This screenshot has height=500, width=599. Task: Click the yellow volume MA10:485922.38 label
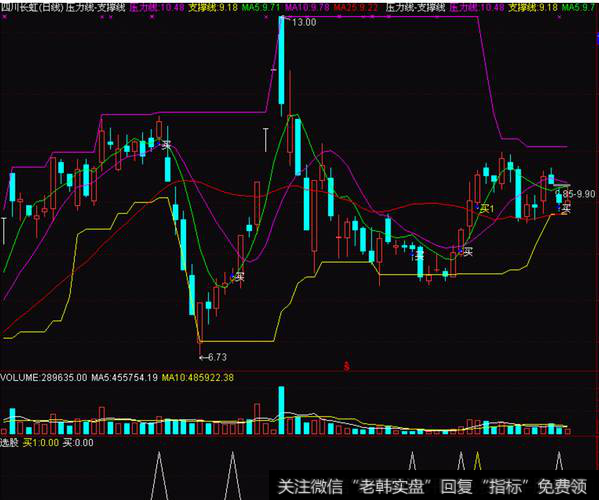[x=198, y=378]
